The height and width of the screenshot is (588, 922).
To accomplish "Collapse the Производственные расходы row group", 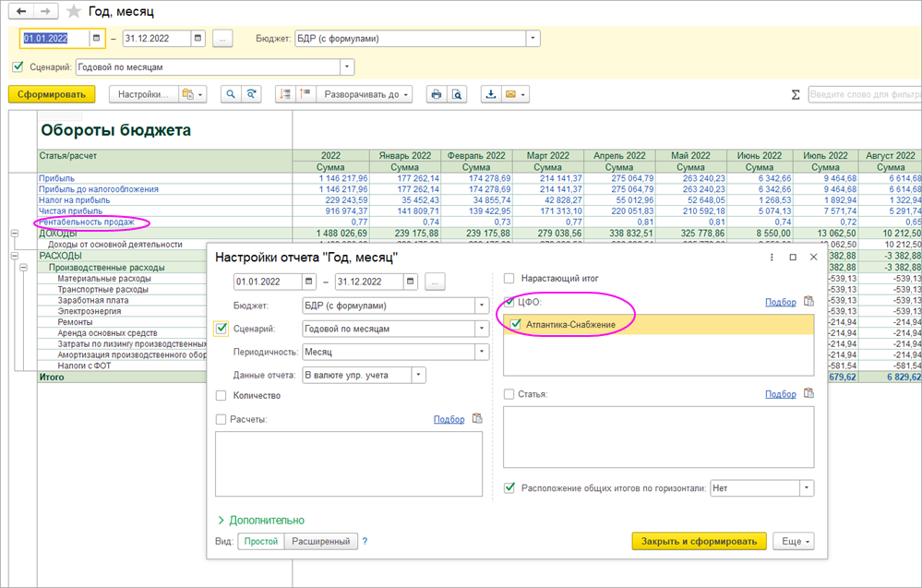I will 24,267.
